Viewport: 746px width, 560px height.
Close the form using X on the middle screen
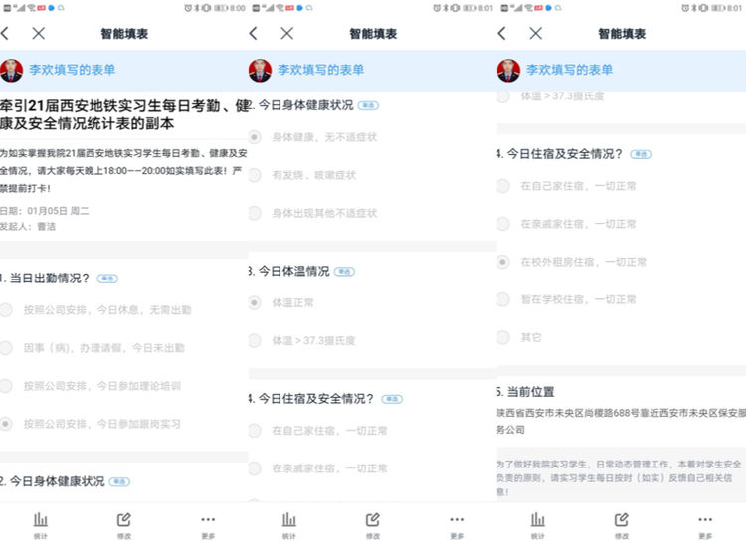click(286, 33)
